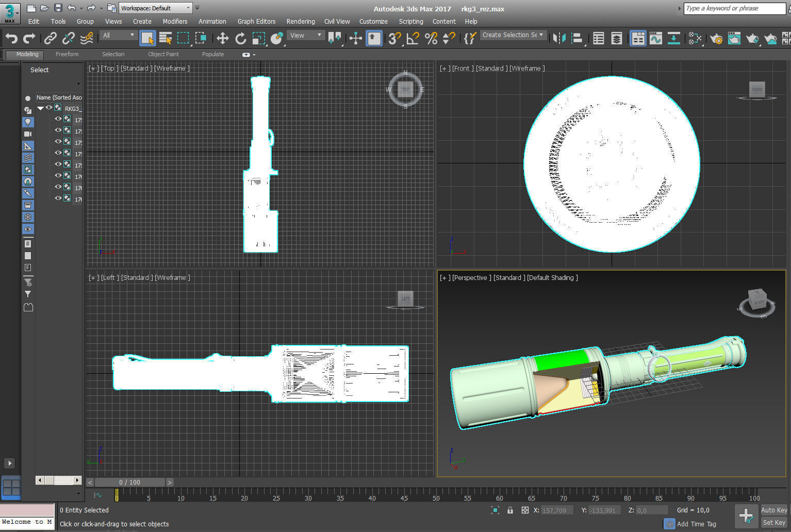Click the Set Key button

click(x=774, y=522)
